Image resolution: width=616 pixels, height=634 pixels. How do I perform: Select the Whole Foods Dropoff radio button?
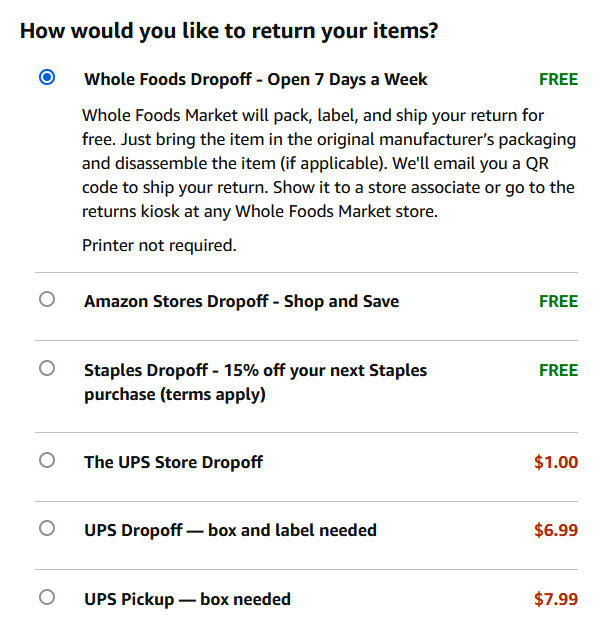click(47, 77)
